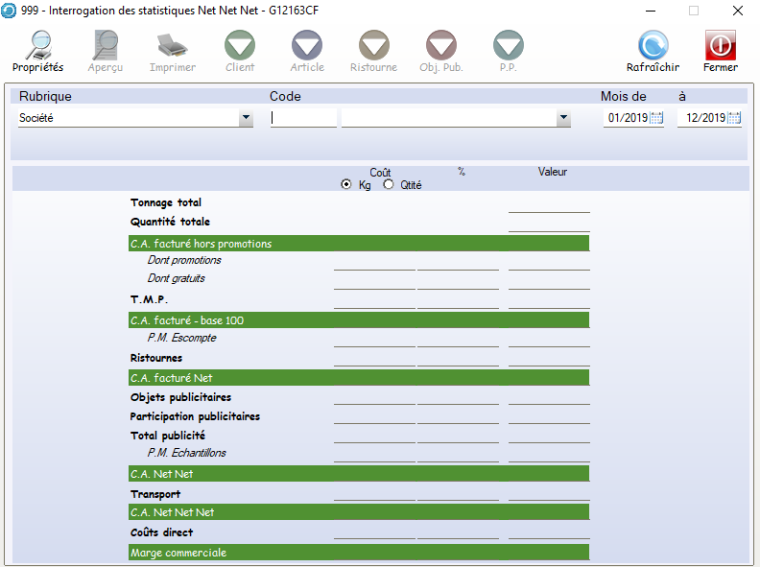Expand the Code description dropdown arrow
Image resolution: width=760 pixels, height=567 pixels.
(564, 118)
